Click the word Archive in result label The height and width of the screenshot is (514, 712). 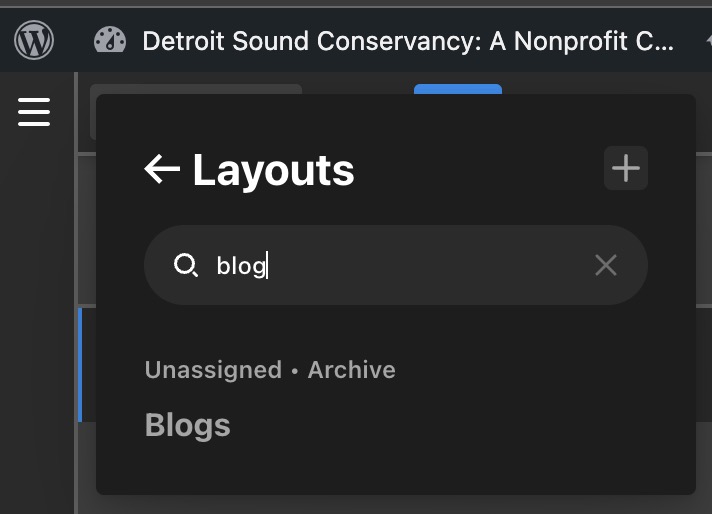tap(351, 370)
